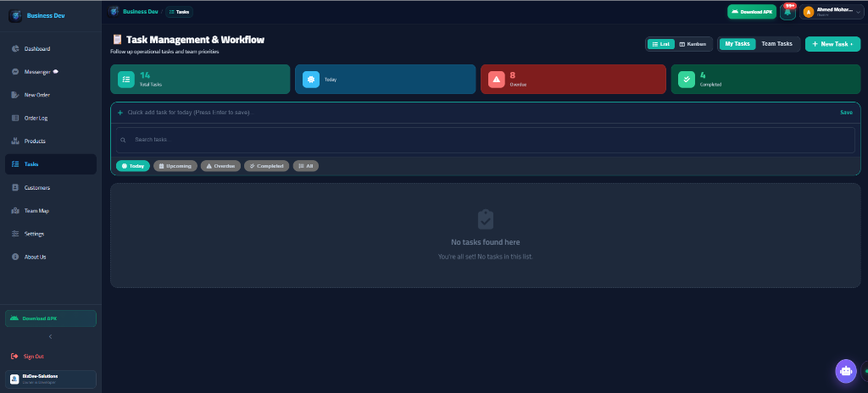Switch to List view
868x393 pixels.
coord(661,44)
